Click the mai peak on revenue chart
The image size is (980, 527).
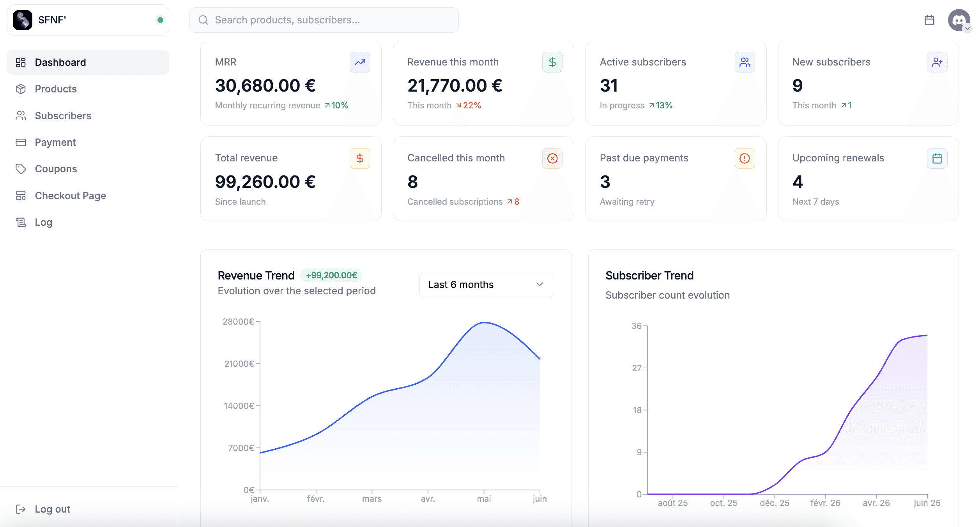click(484, 322)
